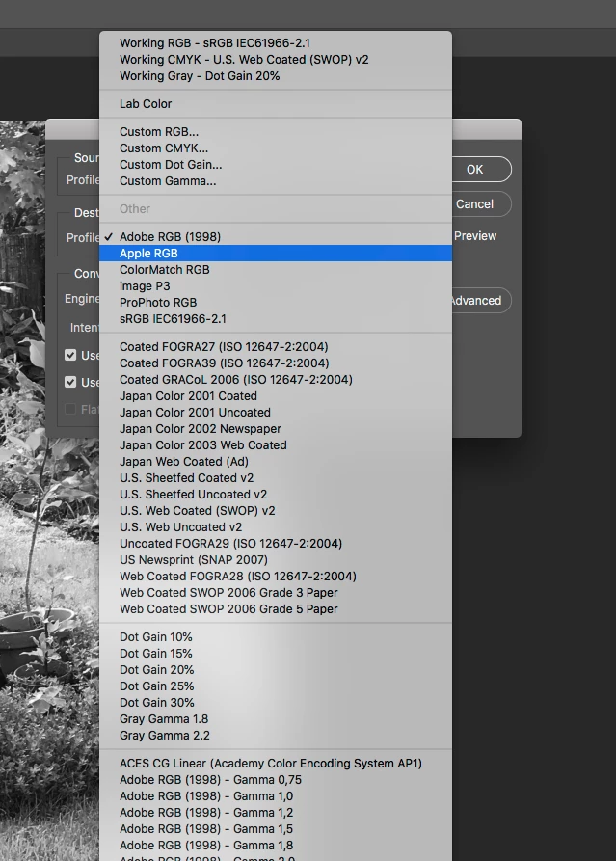Viewport: 616px width, 861px height.
Task: Choose Gray Gamma 1.8
Action: [x=276, y=719]
